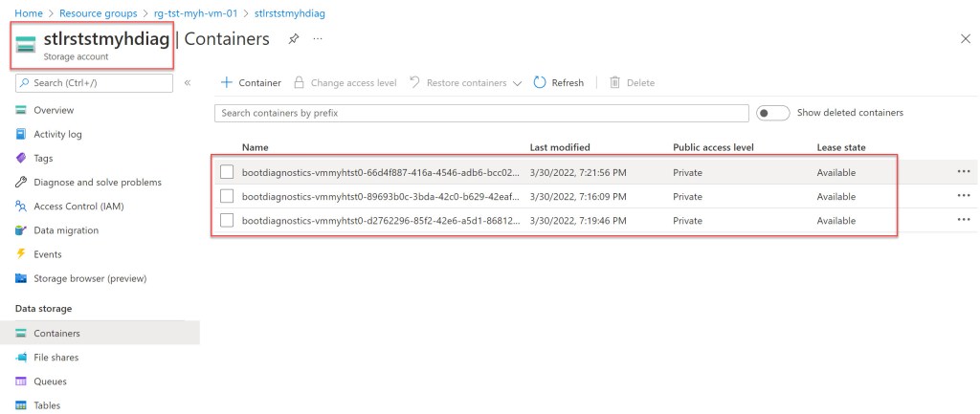Go to the Overview menu item

(54, 110)
